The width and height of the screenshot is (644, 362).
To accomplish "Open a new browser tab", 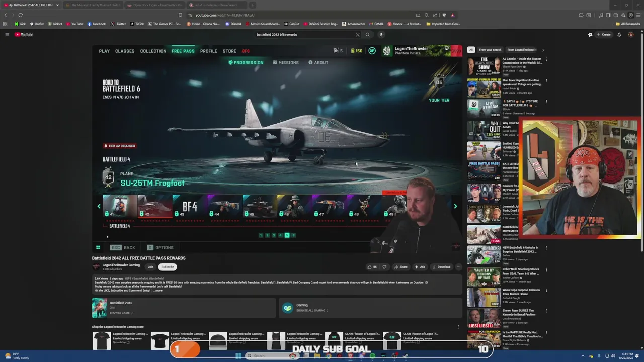I will point(252,5).
